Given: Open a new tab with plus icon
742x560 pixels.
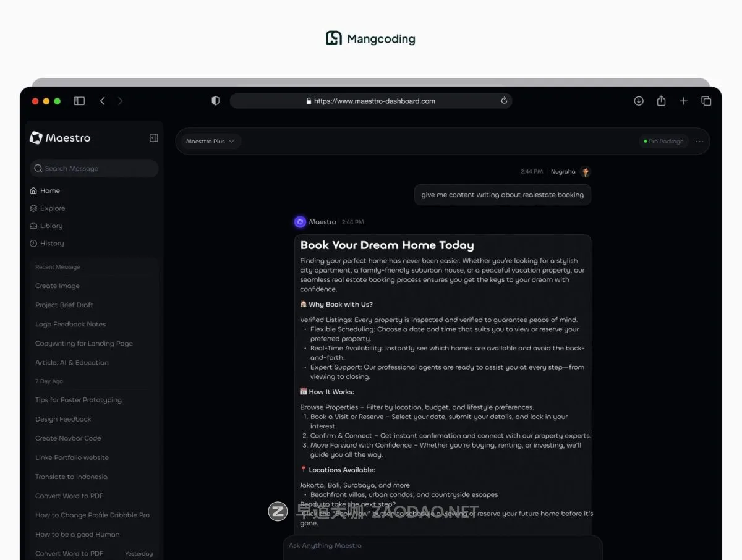Looking at the screenshot, I should (x=683, y=101).
